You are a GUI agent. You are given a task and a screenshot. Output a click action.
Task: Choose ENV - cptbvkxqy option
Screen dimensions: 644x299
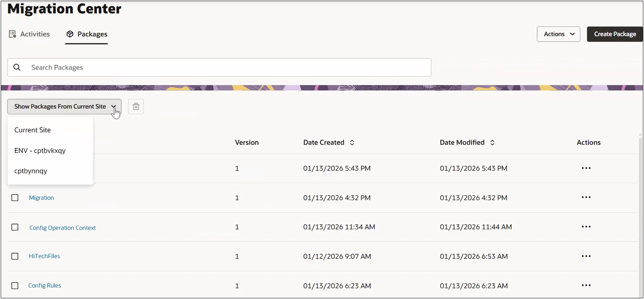pyautogui.click(x=50, y=150)
